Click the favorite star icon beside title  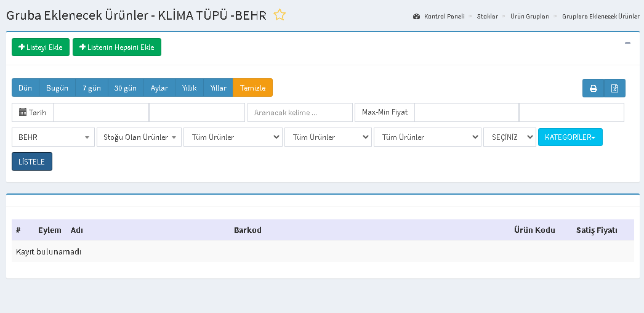click(x=280, y=15)
